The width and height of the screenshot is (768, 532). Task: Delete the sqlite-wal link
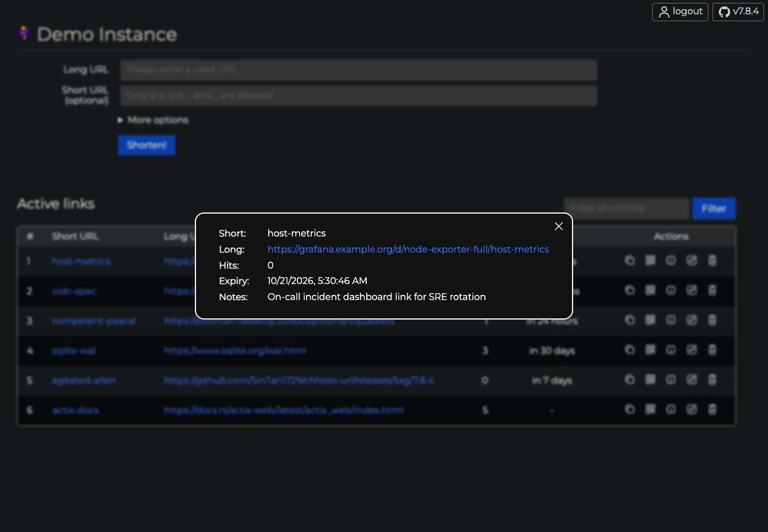[712, 350]
